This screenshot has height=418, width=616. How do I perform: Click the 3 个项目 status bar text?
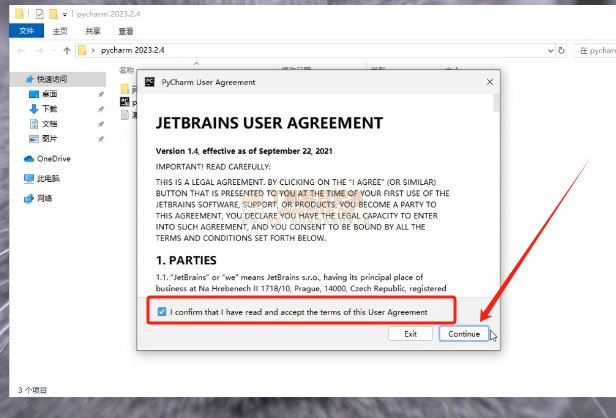(x=32, y=390)
